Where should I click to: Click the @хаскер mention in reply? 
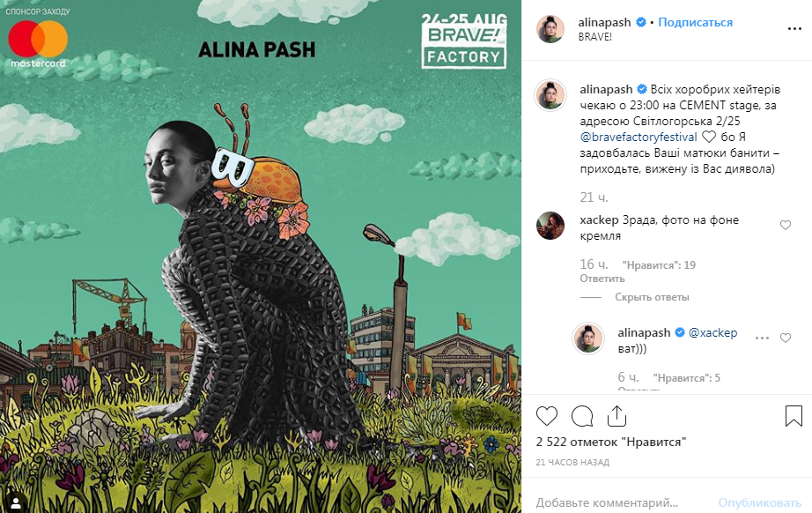tap(712, 332)
